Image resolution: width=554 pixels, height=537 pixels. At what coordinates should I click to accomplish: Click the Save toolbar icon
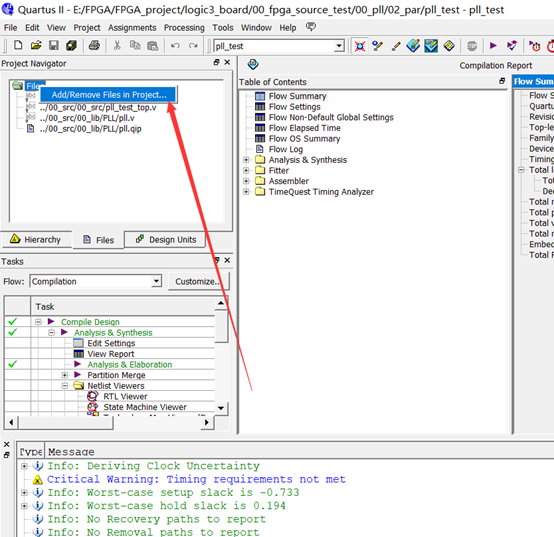tap(54, 46)
